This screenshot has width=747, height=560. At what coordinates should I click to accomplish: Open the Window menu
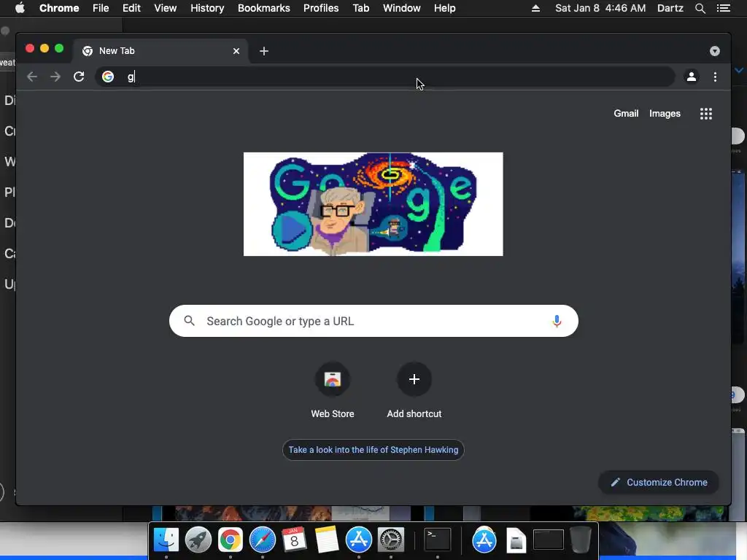(x=402, y=8)
